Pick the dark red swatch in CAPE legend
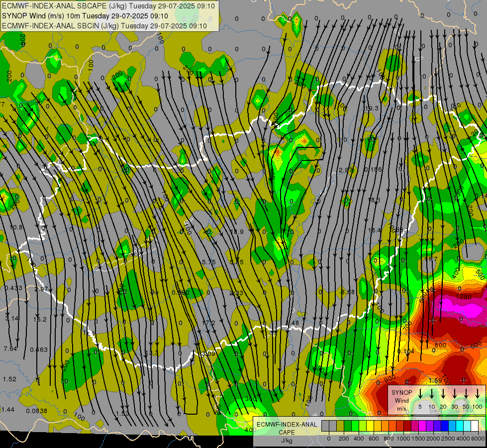This screenshot has width=487, height=448. [407, 426]
